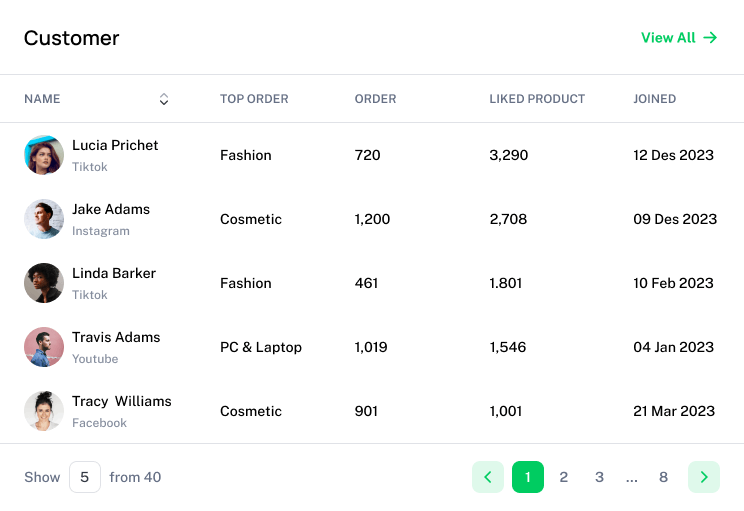Click the Show rows count field

(85, 477)
